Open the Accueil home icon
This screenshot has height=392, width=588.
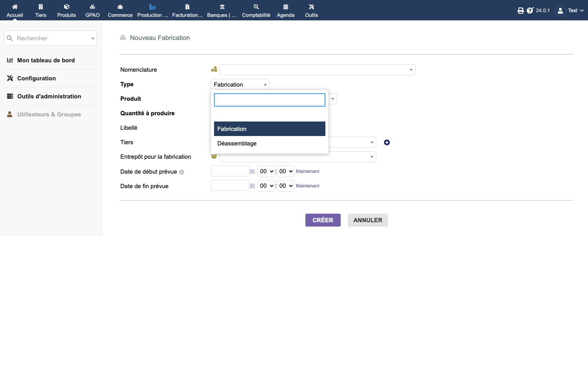[x=15, y=7]
